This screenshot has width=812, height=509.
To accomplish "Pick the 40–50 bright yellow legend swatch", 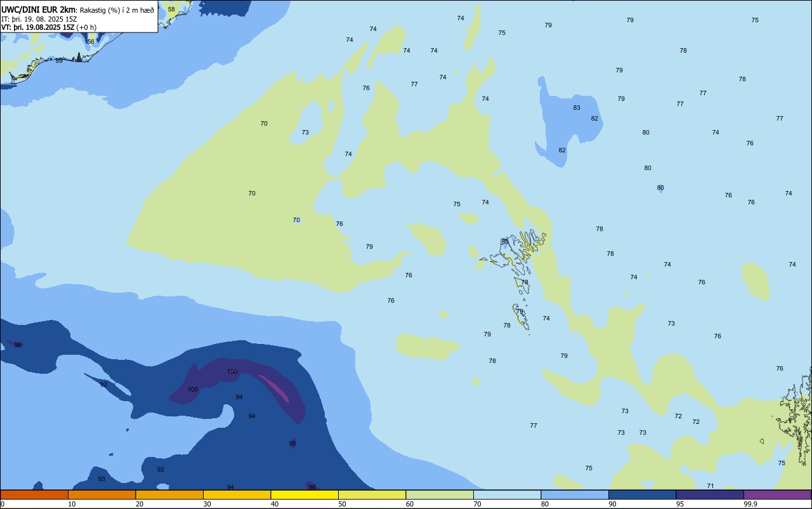I will [x=304, y=494].
